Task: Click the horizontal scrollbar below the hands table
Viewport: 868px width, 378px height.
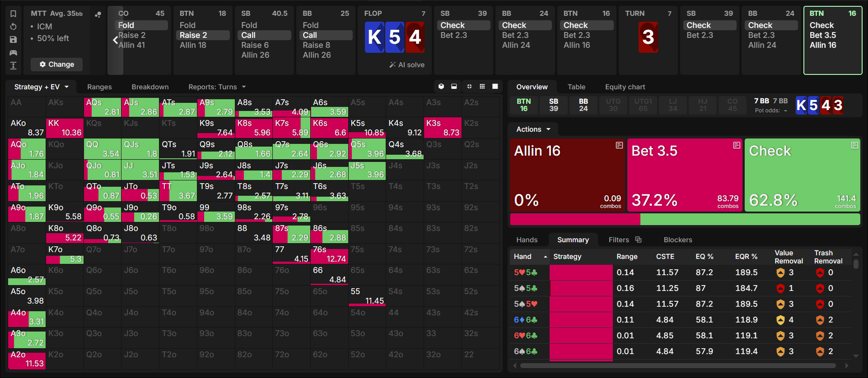Action: 678,365
